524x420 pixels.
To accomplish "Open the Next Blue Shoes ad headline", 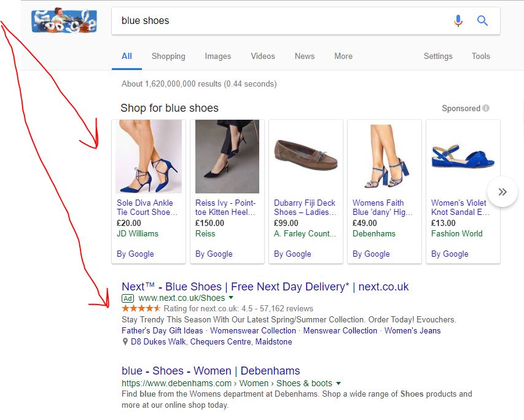I will tap(265, 287).
